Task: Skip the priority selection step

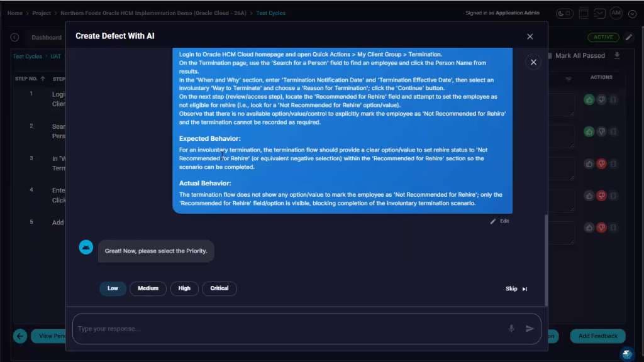Action: pyautogui.click(x=516, y=289)
